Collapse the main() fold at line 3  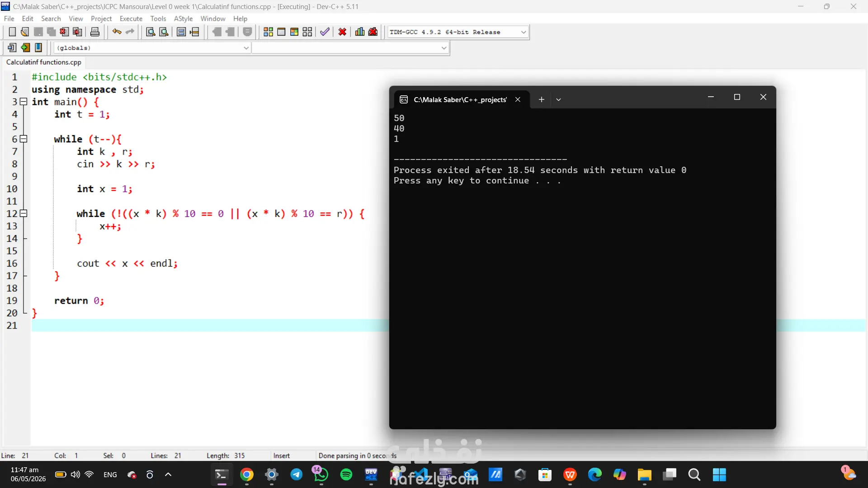tap(24, 102)
